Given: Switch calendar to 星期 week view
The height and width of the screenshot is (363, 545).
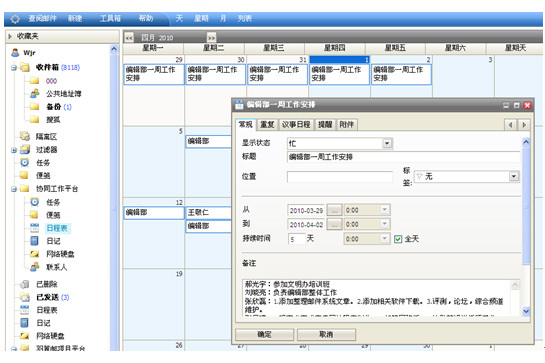Looking at the screenshot, I should (201, 18).
